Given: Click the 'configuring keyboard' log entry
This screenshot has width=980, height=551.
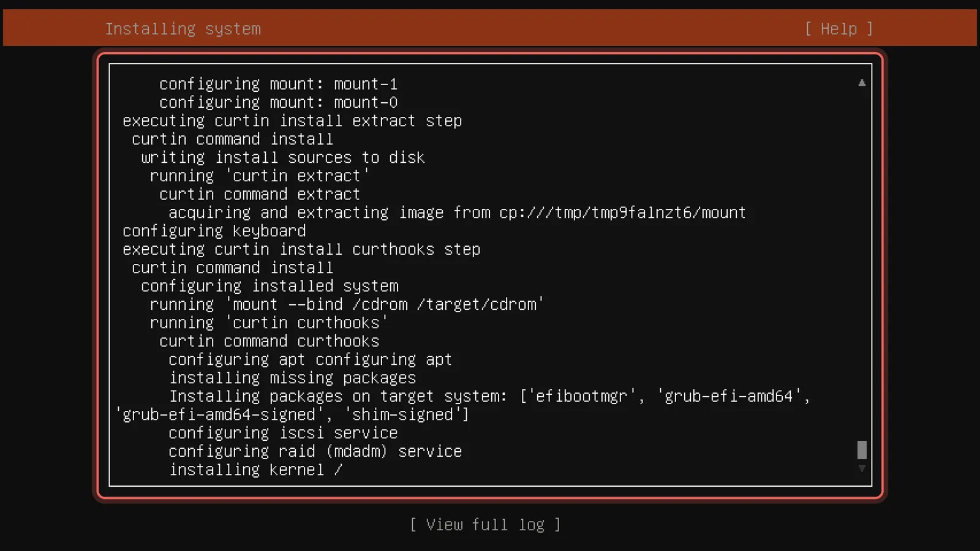Looking at the screenshot, I should 214,231.
